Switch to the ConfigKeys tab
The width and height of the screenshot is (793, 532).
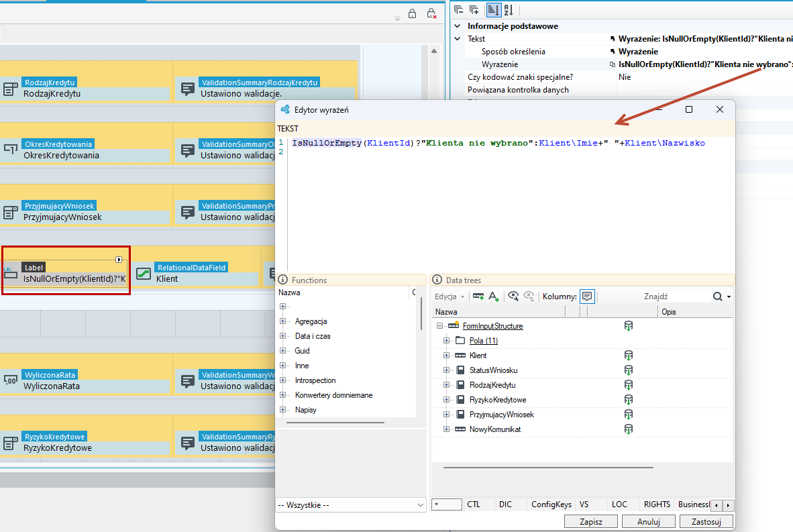point(551,504)
